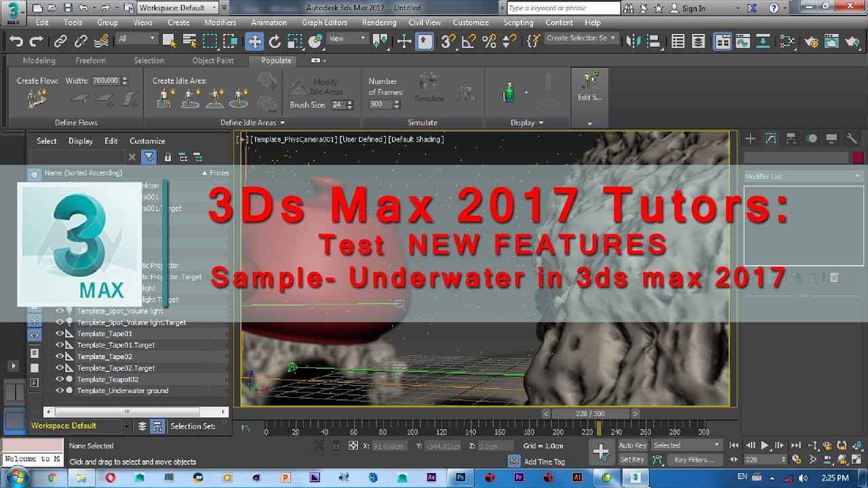Click Bind to Space Warp icon
This screenshot has height=488, width=868.
[101, 41]
